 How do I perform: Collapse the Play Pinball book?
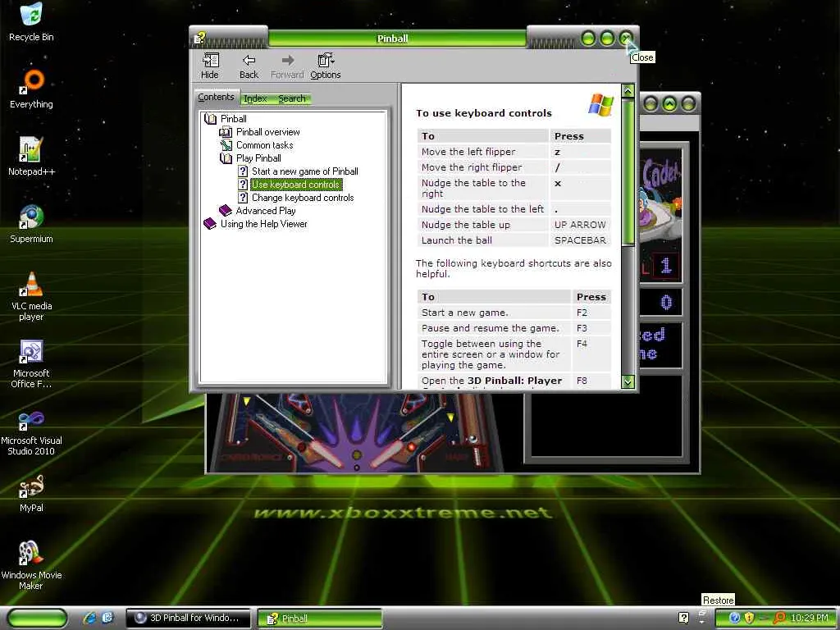258,158
